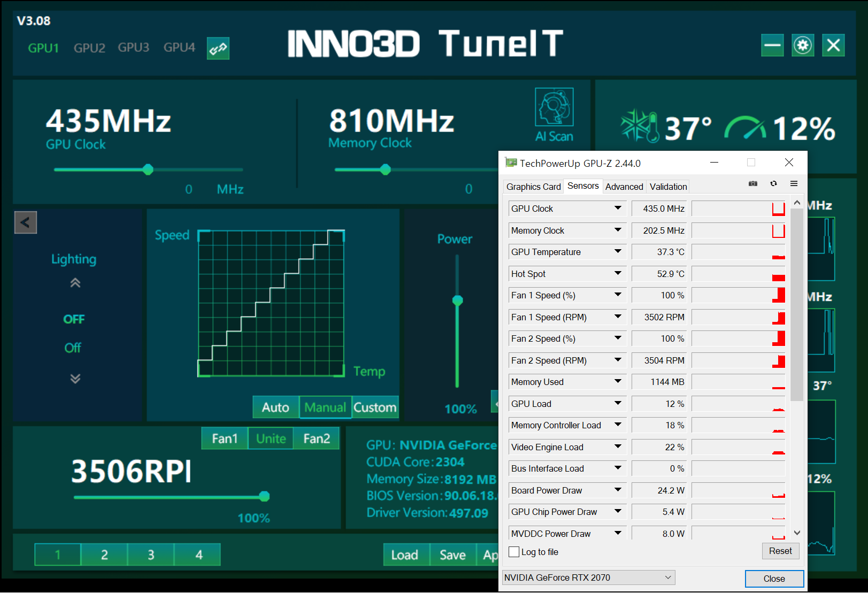Open Board Power Draw dropdown
Viewport: 868px width, 593px height.
point(618,490)
